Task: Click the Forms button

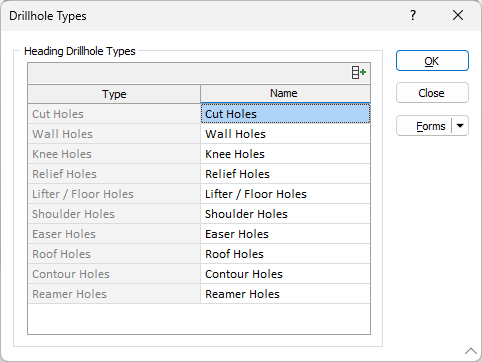Action: point(424,126)
